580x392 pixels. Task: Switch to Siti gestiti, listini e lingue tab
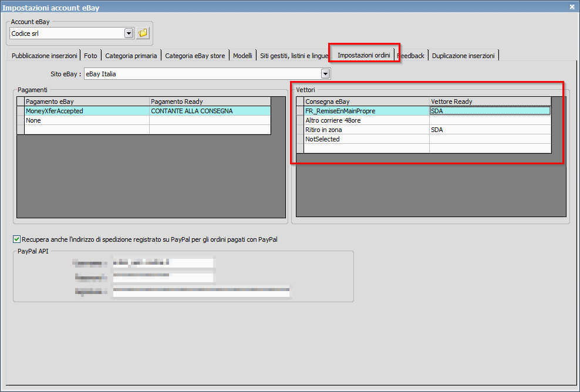coord(293,56)
